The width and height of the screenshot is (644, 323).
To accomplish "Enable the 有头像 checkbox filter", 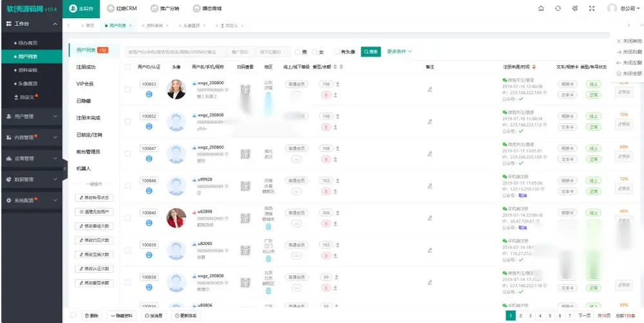I will (336, 52).
